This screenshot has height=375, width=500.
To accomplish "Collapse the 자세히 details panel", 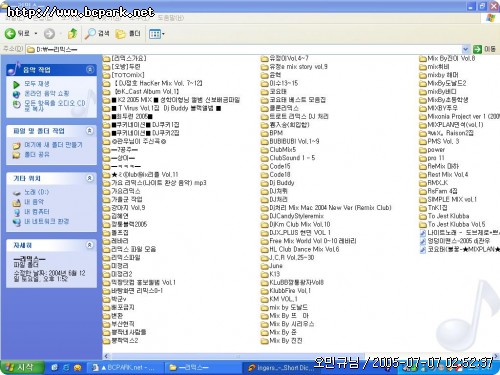I will 90,245.
